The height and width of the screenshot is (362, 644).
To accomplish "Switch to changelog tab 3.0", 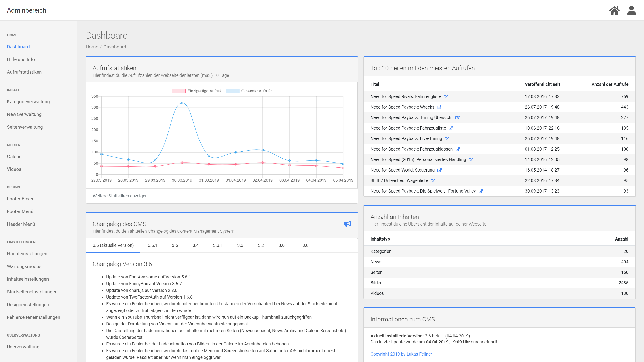I will 305,245.
